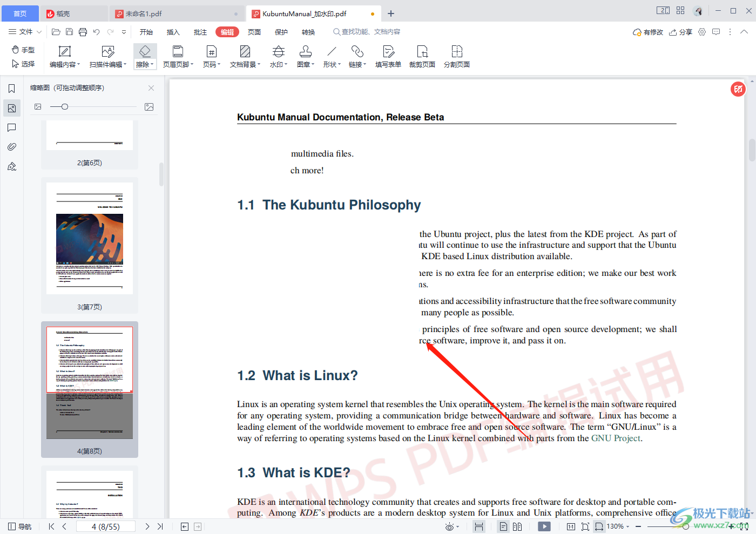The height and width of the screenshot is (534, 756).
Task: Click the 有修改 sync status button
Action: pos(647,32)
